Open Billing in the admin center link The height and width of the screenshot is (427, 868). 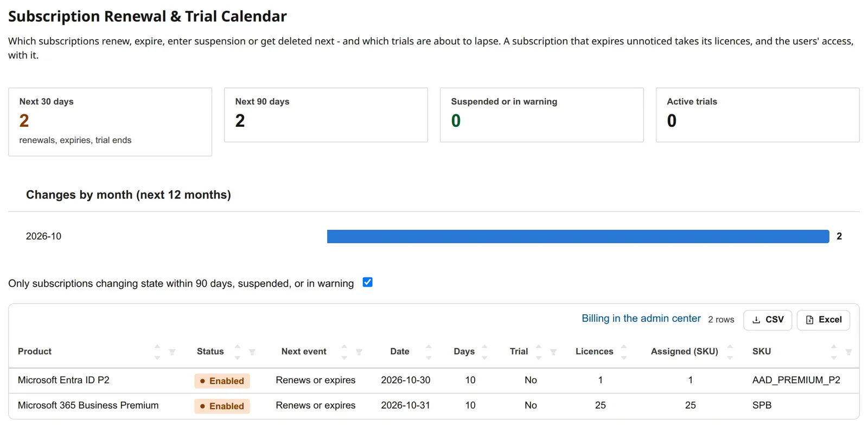(x=641, y=319)
